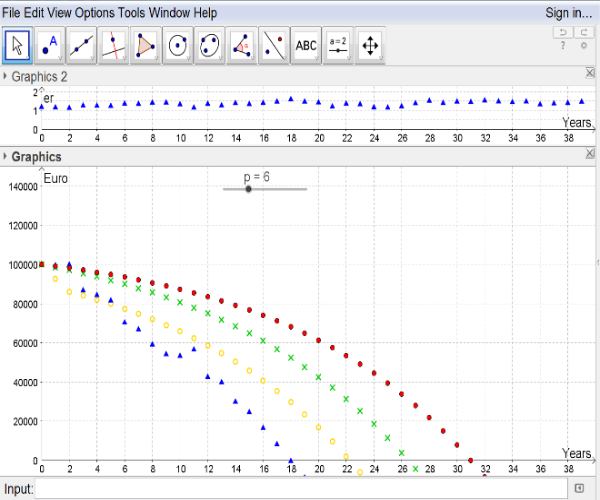Open the Options menu
This screenshot has width=600, height=500.
(95, 13)
